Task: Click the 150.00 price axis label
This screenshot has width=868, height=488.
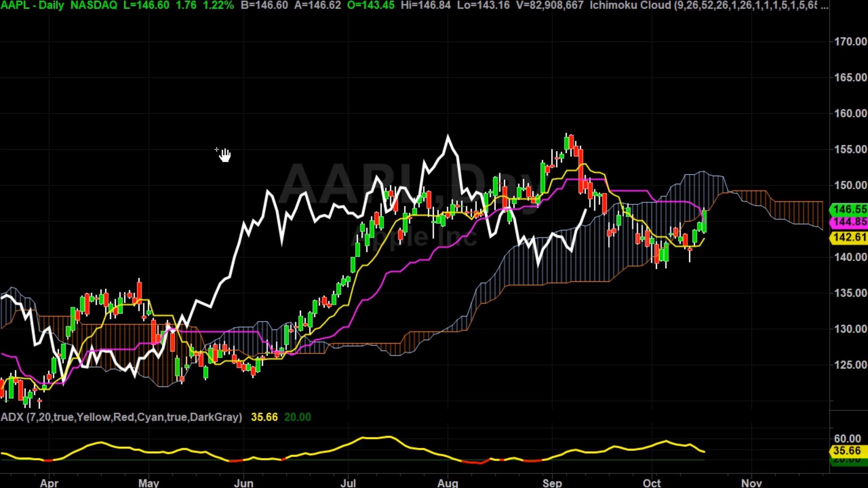Action: click(x=850, y=185)
